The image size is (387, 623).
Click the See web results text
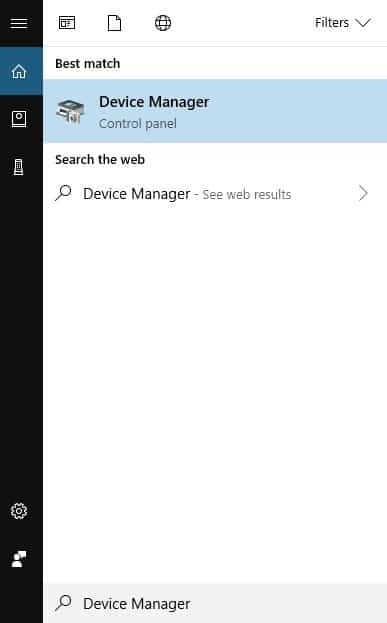pos(247,194)
